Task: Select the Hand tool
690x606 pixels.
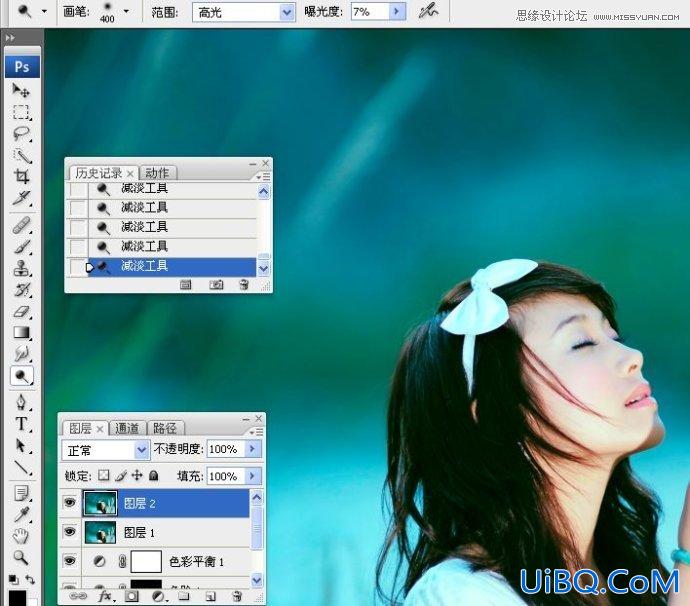Action: (x=21, y=536)
